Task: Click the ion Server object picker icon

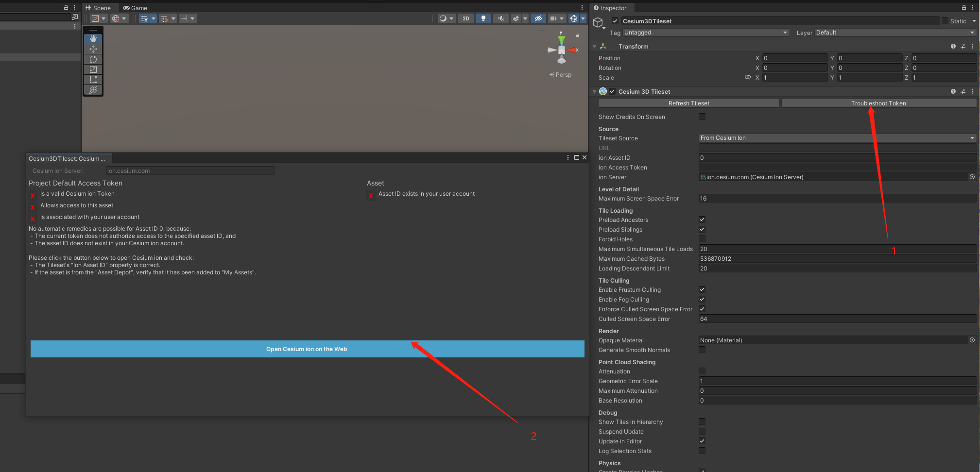Action: point(972,177)
